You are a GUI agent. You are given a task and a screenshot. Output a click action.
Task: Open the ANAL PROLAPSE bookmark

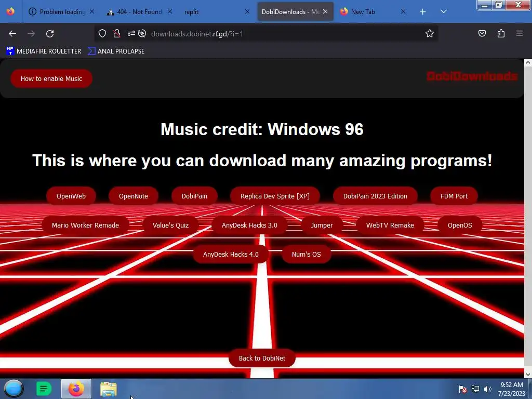(x=116, y=51)
